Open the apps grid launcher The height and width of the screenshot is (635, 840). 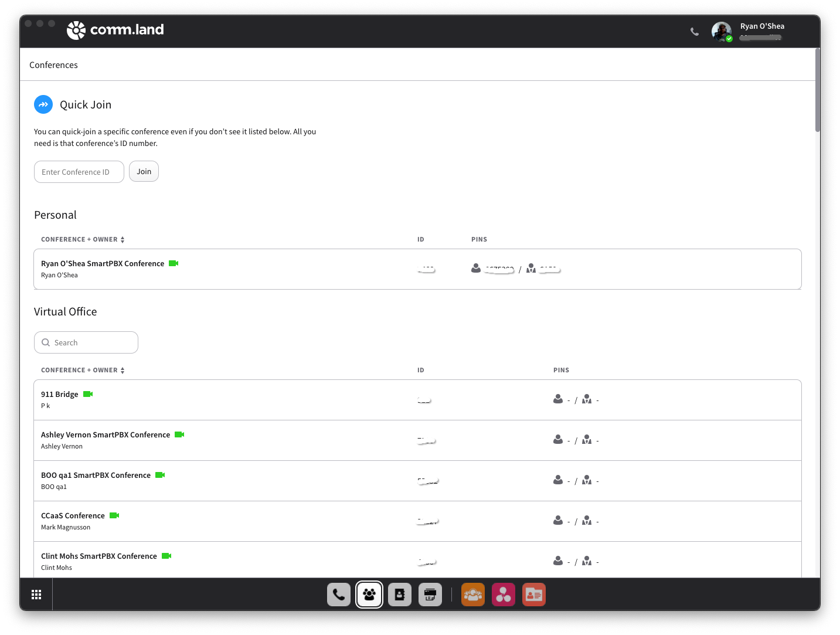point(36,595)
